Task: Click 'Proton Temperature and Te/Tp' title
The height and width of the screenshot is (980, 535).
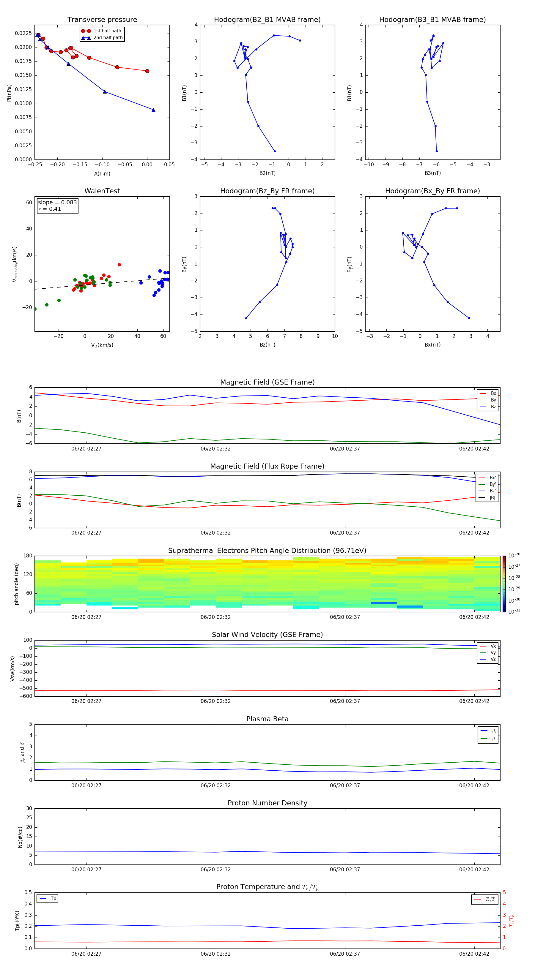Action: (x=267, y=887)
